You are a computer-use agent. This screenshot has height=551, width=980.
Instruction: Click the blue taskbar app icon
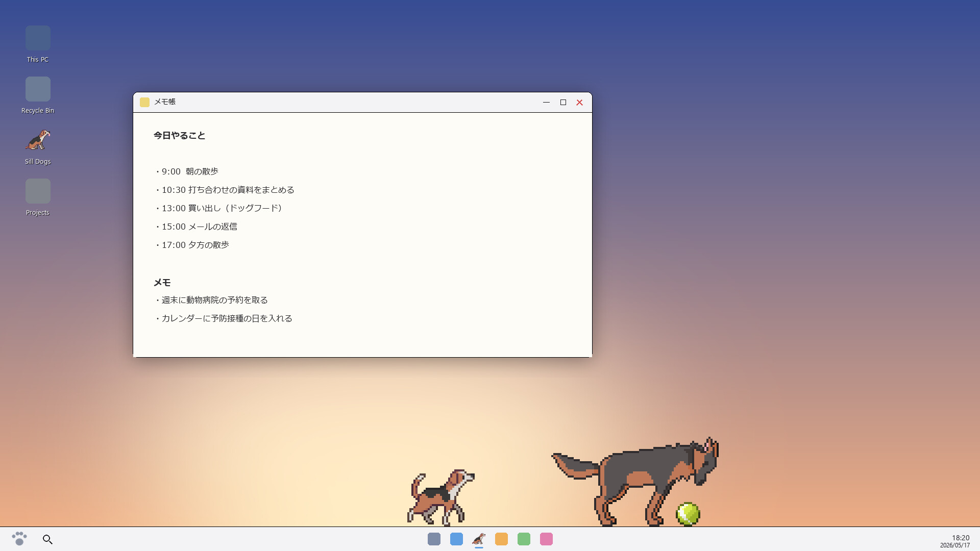(456, 539)
